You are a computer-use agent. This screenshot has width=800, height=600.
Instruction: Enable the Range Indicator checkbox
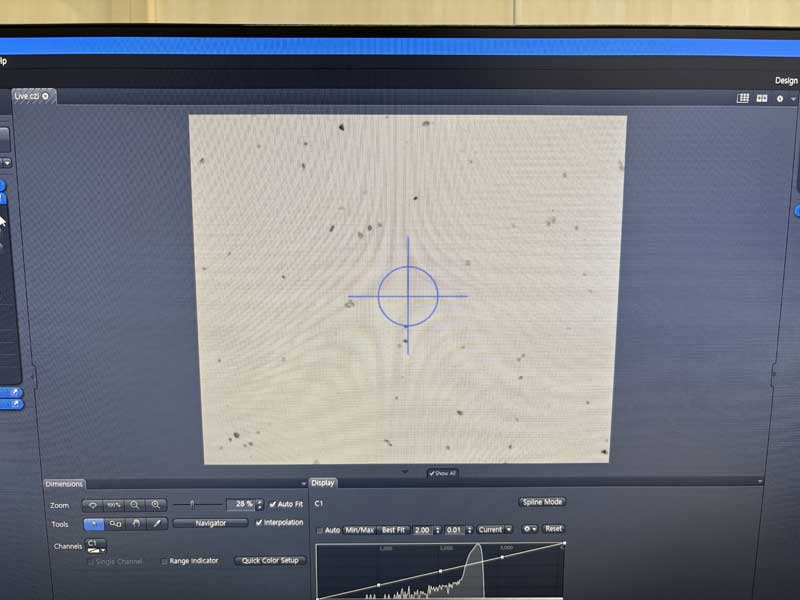(165, 561)
